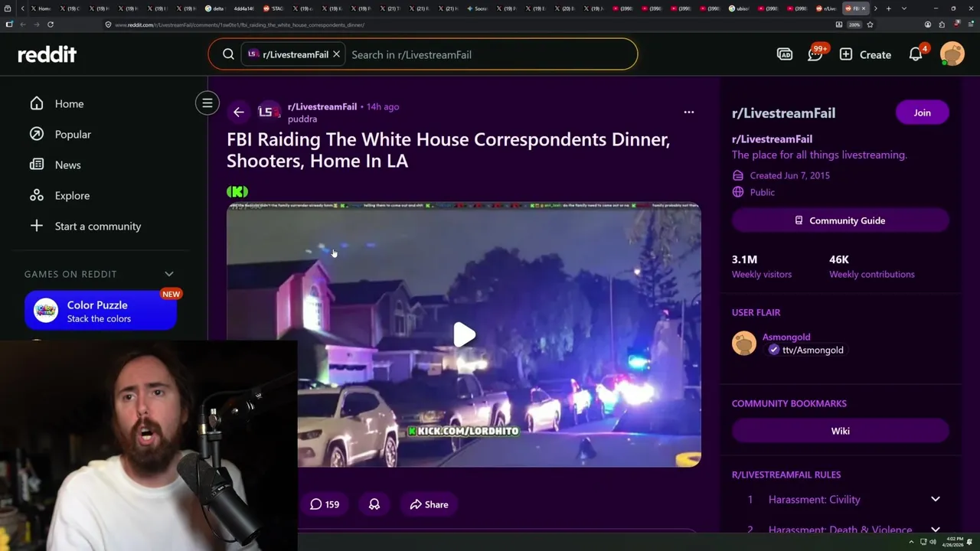The image size is (980, 551).
Task: Play the post video
Action: coord(464,334)
